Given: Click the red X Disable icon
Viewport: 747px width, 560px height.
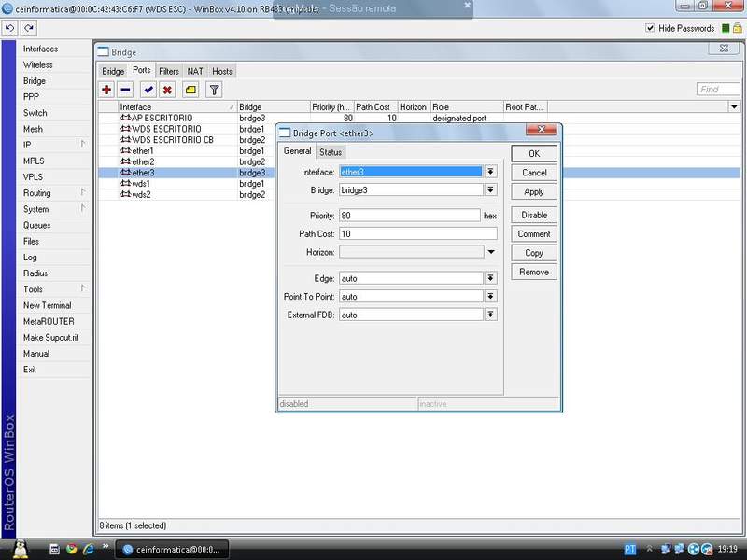Looking at the screenshot, I should tap(167, 90).
